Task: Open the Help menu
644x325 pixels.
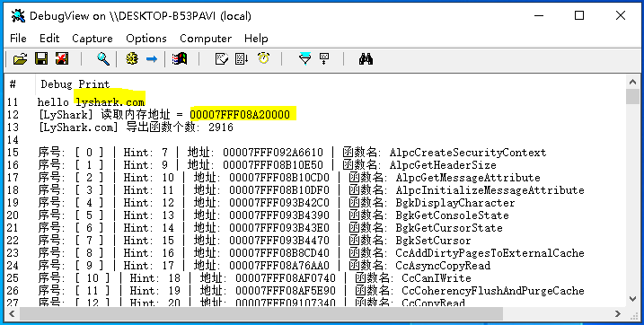Action: (256, 39)
